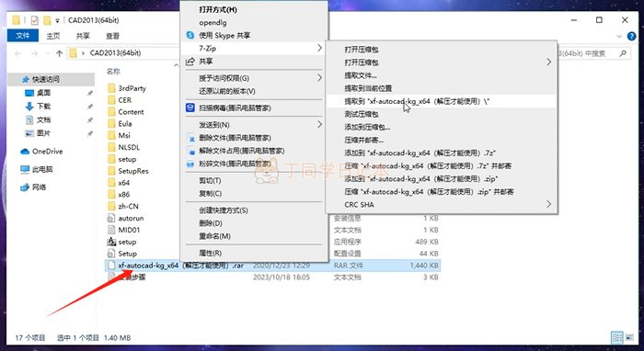Click the Content folder icon

[111, 112]
